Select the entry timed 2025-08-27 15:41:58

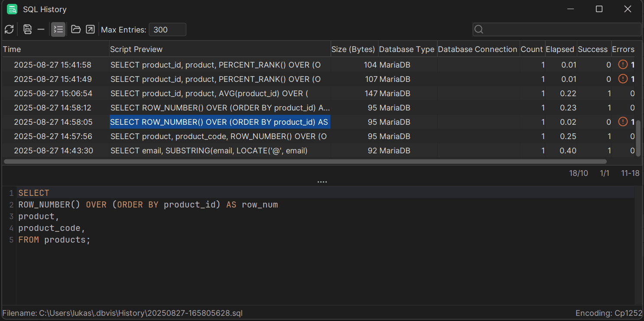tap(318, 65)
